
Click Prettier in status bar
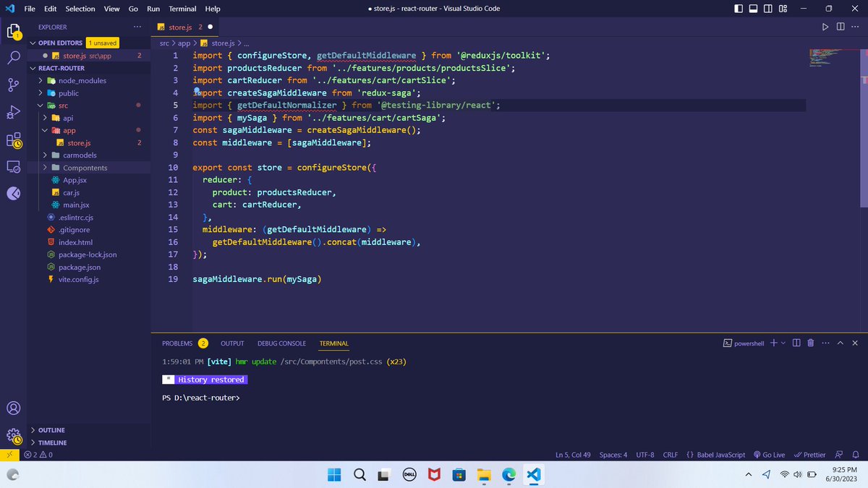(809, 455)
